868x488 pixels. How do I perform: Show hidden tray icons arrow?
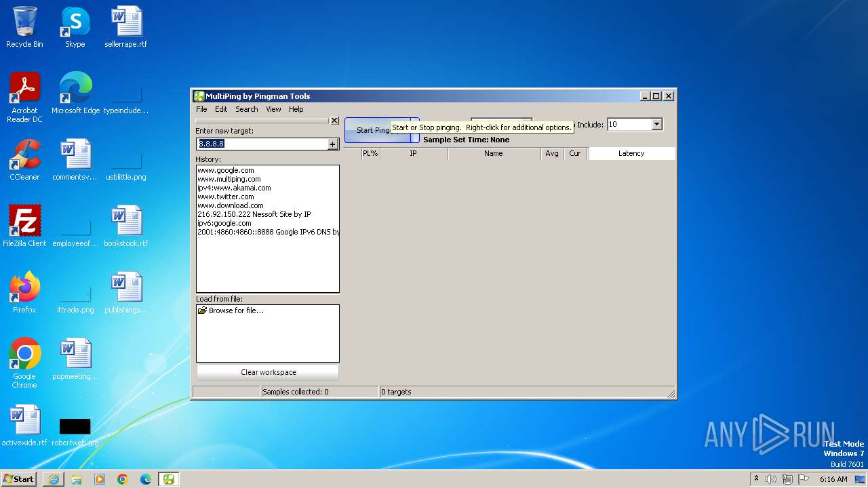(756, 479)
